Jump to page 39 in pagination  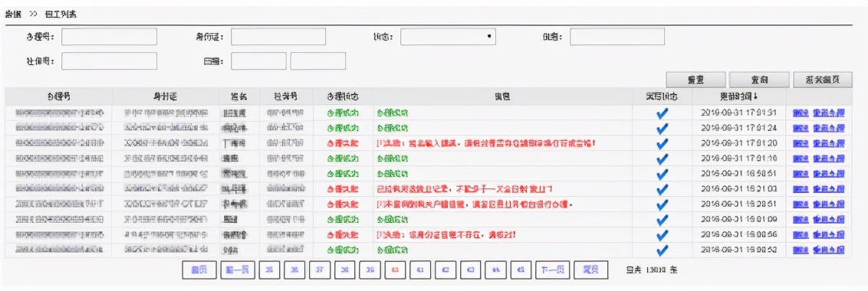click(x=370, y=270)
